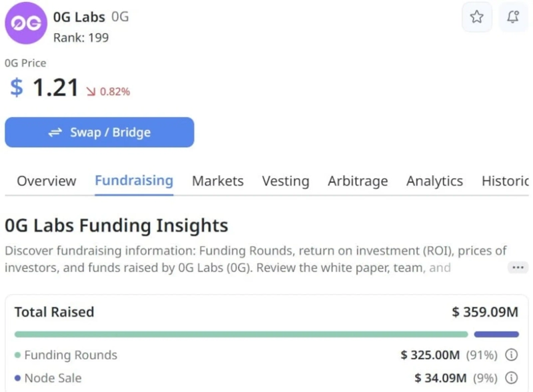533x392 pixels.
Task: Open the info tooltip next to Funding Rounds
Action: (510, 355)
